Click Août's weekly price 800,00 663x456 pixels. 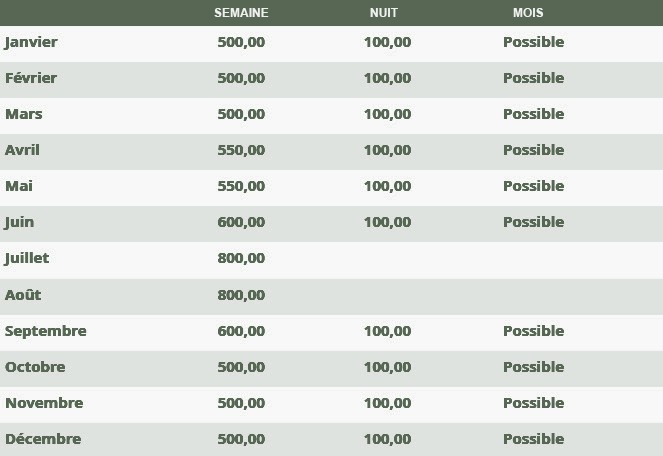point(241,295)
